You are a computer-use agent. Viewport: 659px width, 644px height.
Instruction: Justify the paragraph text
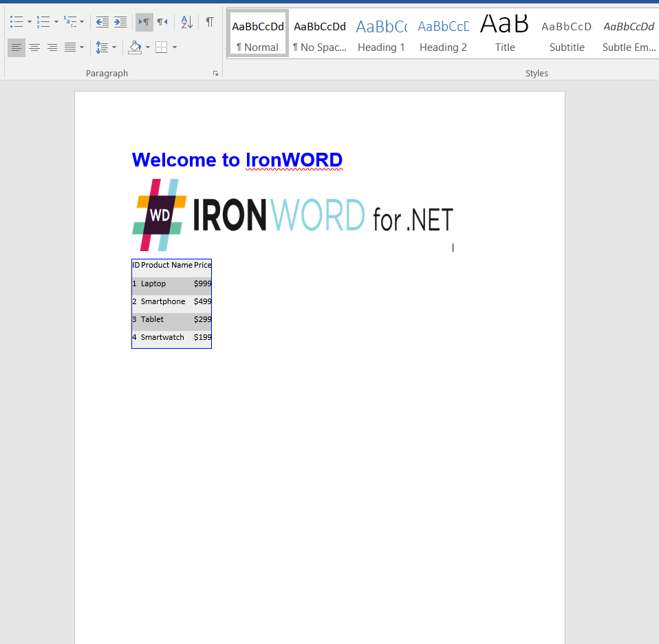pos(70,47)
